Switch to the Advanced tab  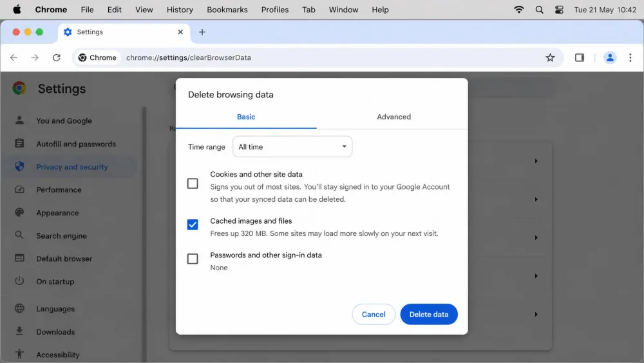pos(394,117)
